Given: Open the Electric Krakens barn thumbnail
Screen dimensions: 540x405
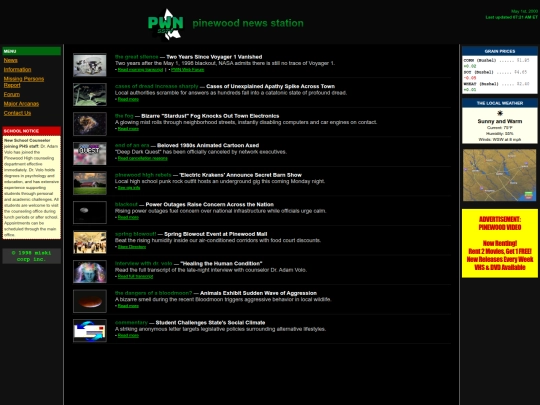Looking at the screenshot, I should coord(90,183).
